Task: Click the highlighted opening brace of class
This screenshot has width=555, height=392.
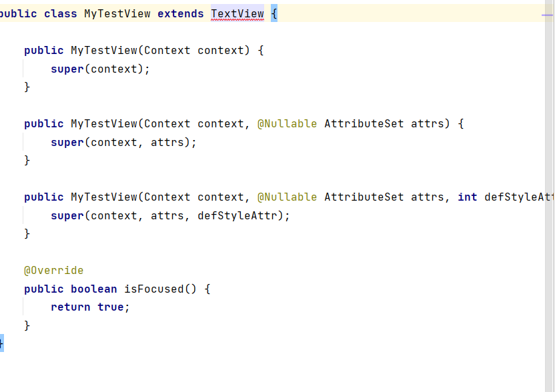Action: tap(273, 14)
